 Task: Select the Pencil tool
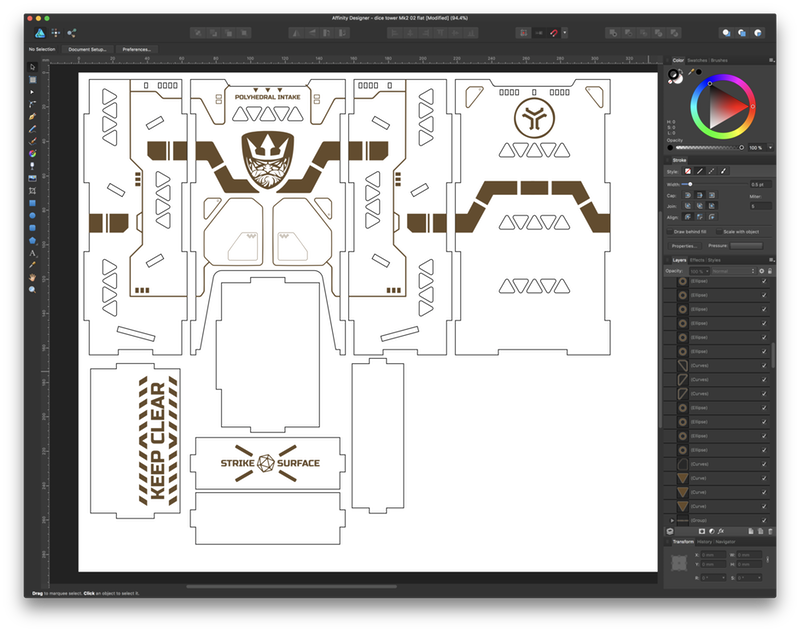coord(32,129)
